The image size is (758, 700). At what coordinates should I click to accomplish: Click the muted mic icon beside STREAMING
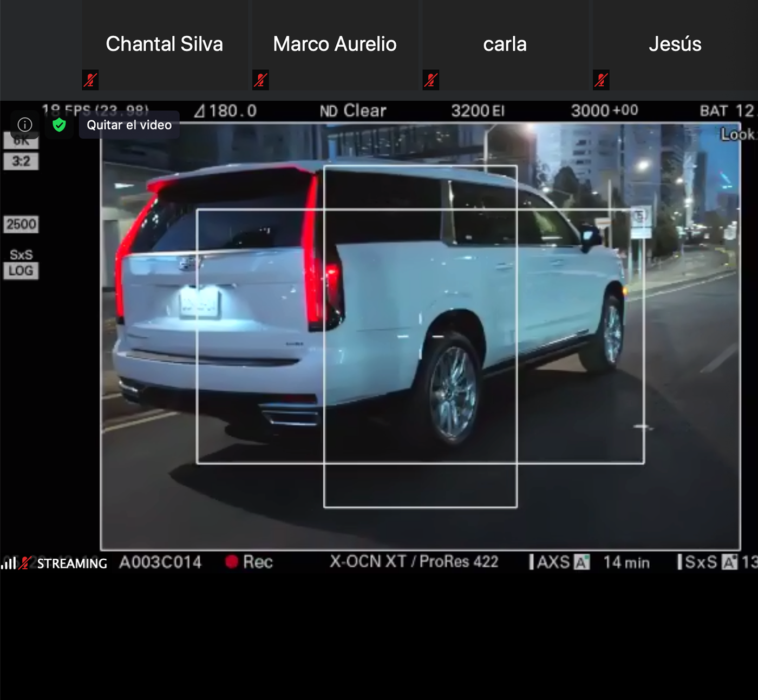pos(24,563)
